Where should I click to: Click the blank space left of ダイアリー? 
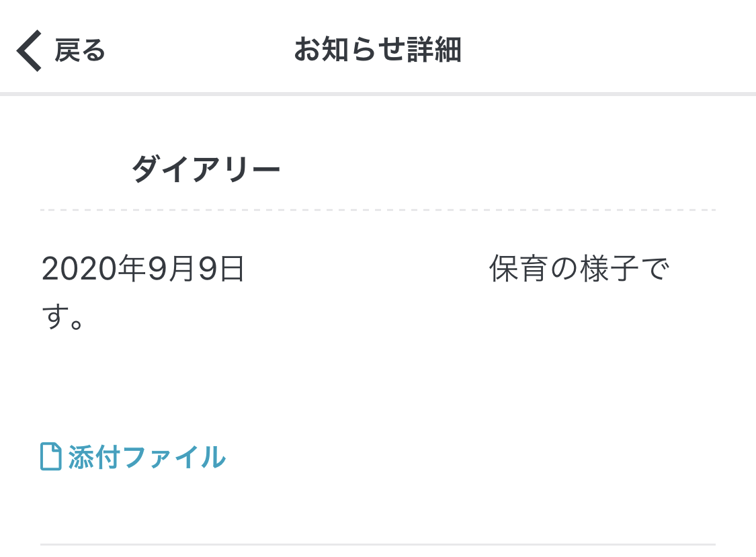click(x=86, y=169)
